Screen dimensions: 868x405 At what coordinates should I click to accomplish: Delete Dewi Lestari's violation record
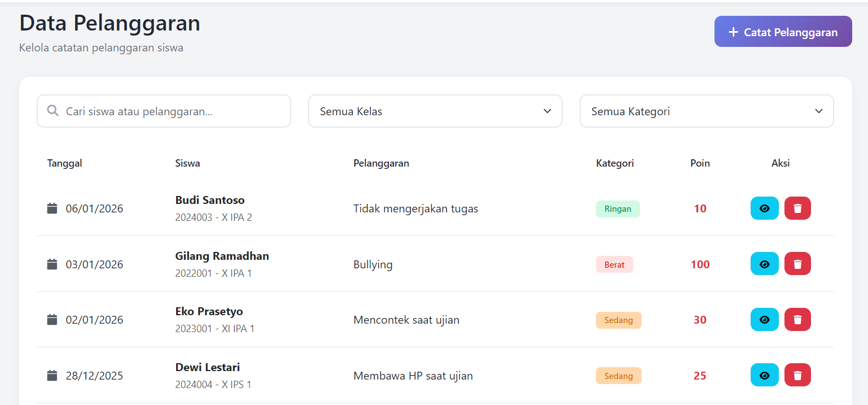point(797,375)
